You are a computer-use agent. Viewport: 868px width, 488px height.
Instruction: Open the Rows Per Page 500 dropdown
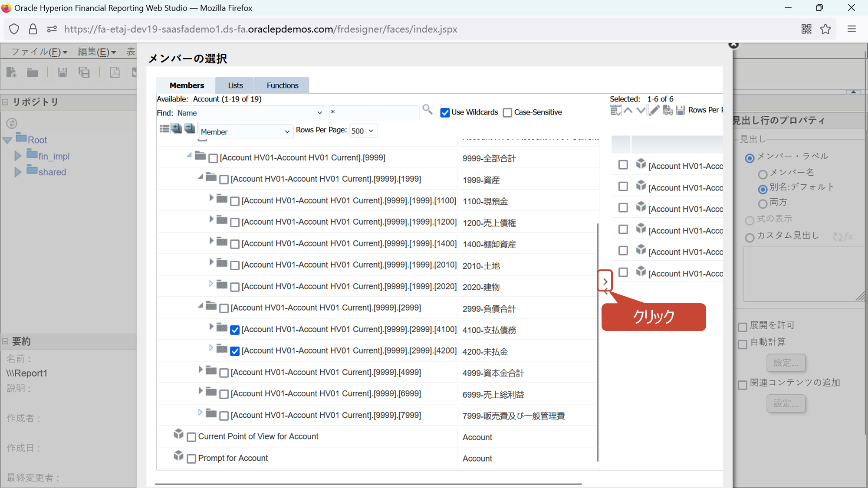pos(363,131)
